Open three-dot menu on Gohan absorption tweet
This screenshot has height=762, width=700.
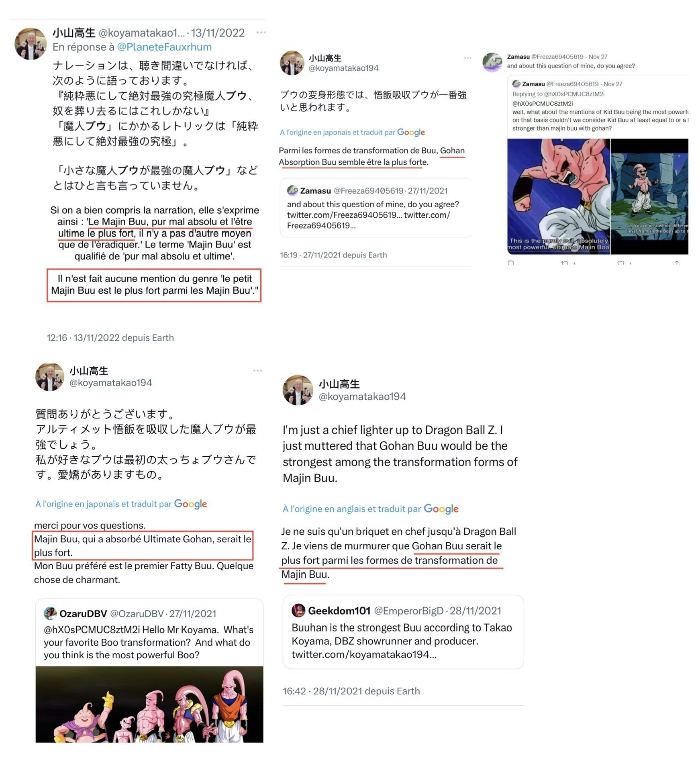[467, 58]
